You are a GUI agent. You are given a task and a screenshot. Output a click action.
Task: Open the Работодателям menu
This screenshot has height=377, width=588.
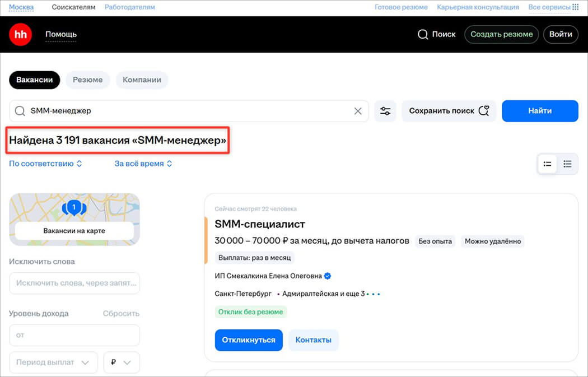click(x=129, y=7)
